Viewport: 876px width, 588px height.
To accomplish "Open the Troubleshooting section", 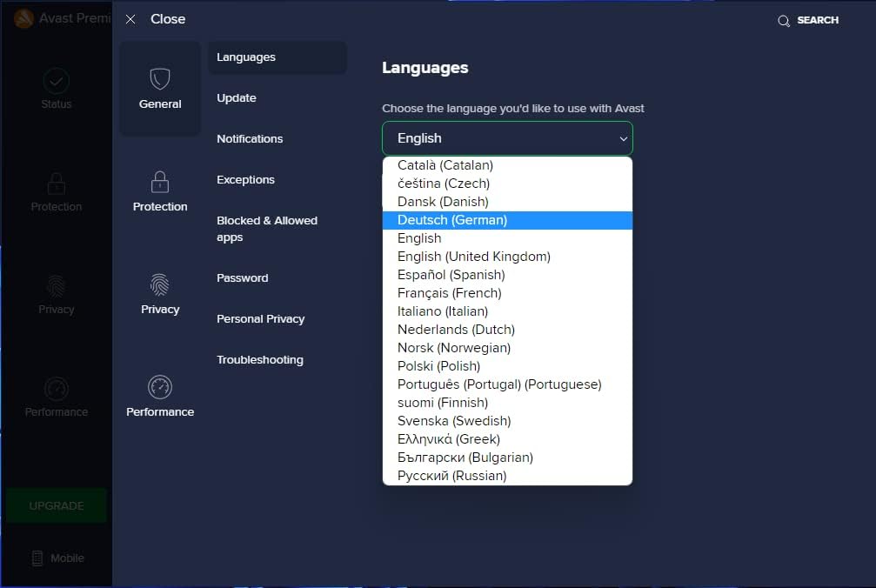I will coord(258,359).
